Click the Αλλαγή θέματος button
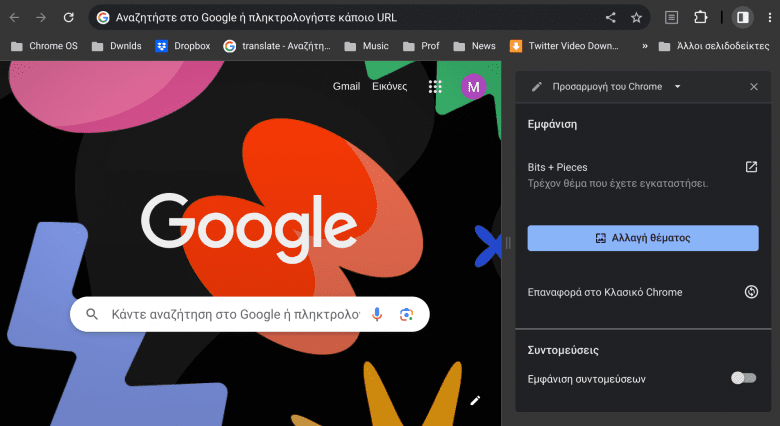The image size is (780, 426). [643, 238]
